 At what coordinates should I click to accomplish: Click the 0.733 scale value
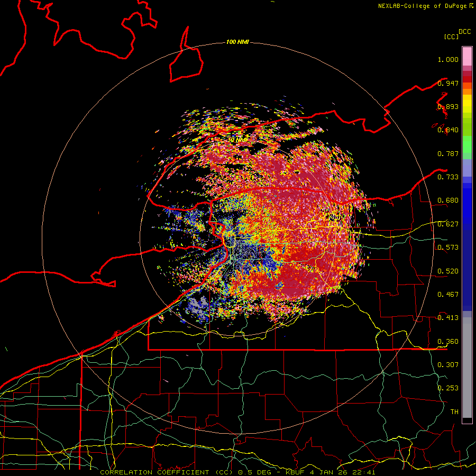(x=448, y=177)
